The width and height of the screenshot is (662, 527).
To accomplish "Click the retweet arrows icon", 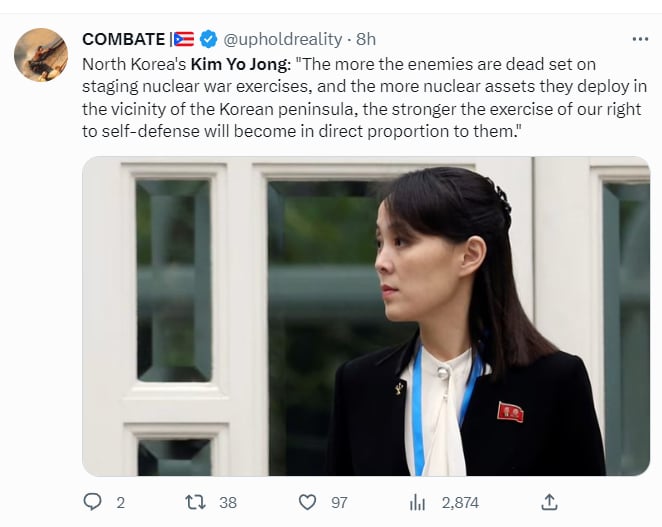I will coord(195,502).
